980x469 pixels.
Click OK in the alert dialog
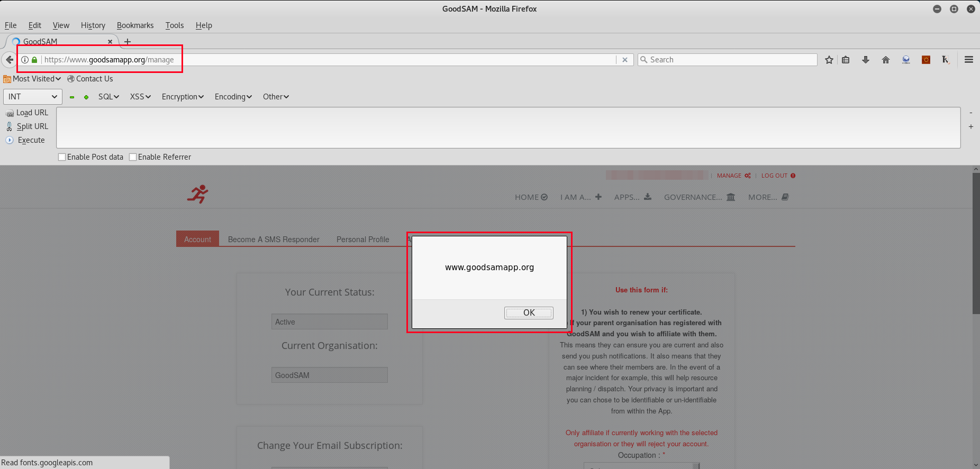529,312
